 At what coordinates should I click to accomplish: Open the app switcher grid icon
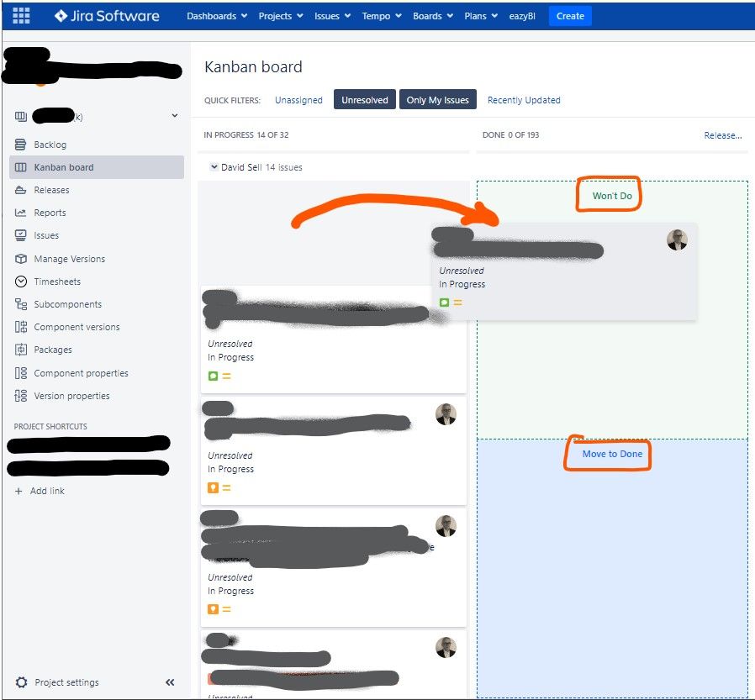point(21,15)
